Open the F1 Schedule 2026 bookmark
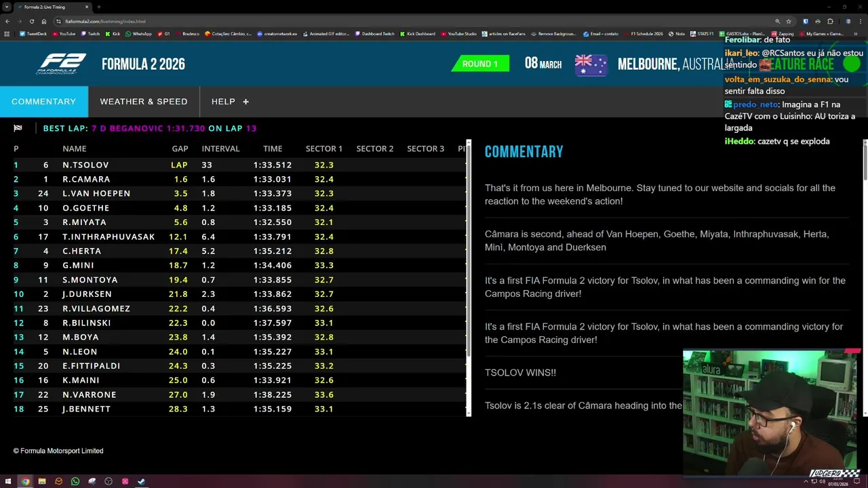 tap(644, 34)
